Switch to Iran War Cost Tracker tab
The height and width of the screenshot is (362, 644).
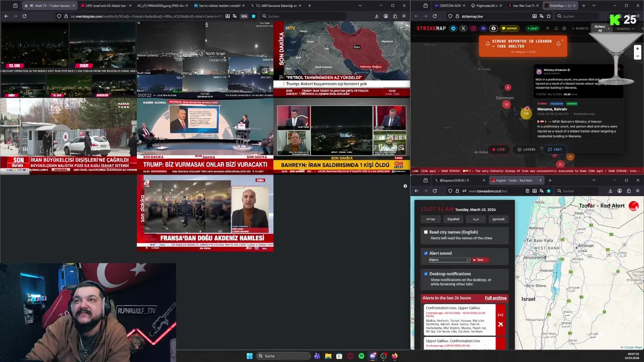coord(524,6)
